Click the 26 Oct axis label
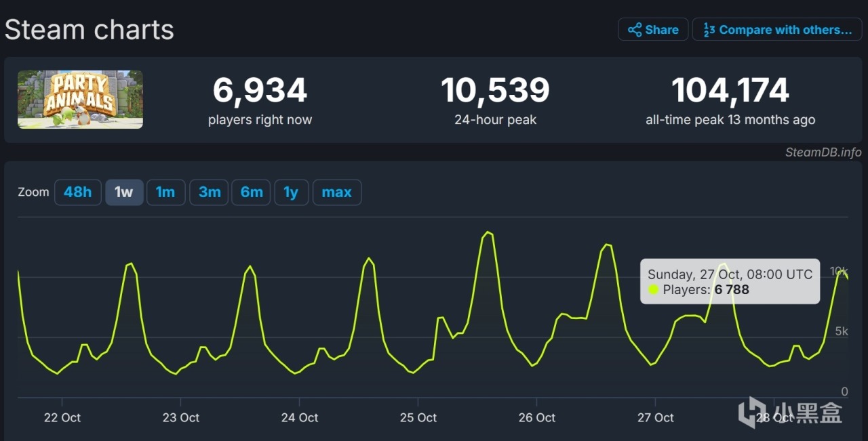The image size is (868, 441). click(537, 417)
